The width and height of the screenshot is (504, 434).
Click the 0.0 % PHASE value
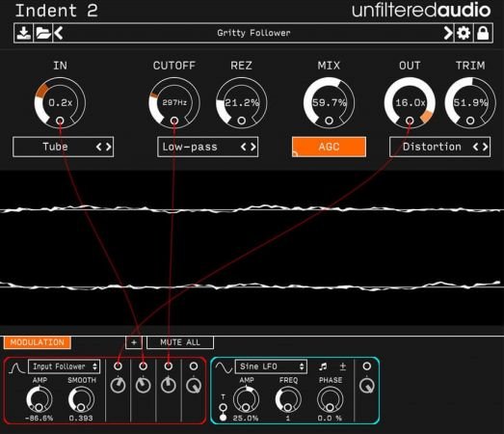pos(330,418)
